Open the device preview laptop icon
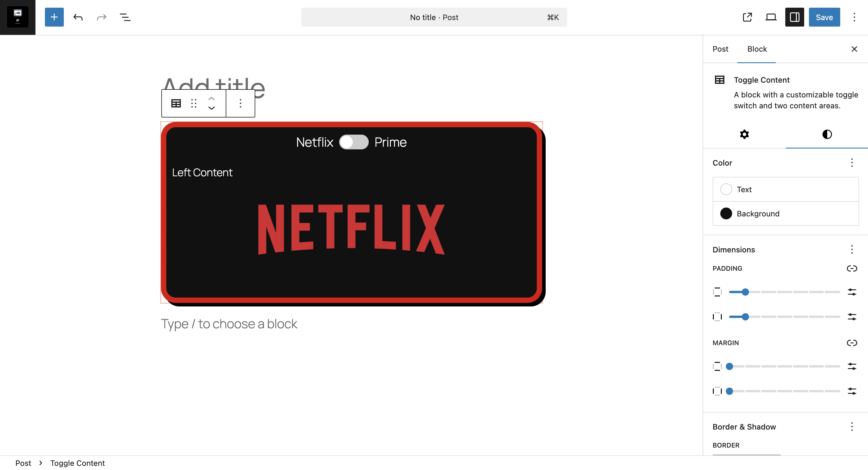Image resolution: width=868 pixels, height=470 pixels. [771, 17]
